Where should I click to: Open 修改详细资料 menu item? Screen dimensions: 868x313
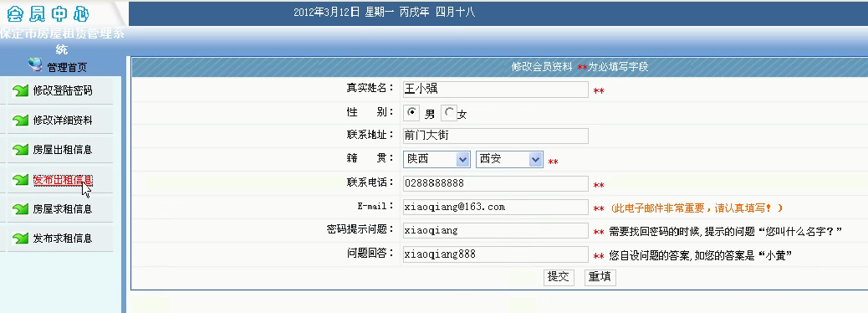pos(63,121)
